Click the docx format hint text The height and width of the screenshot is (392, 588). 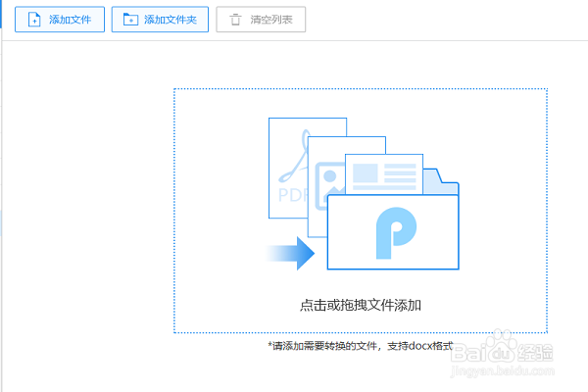pos(361,346)
